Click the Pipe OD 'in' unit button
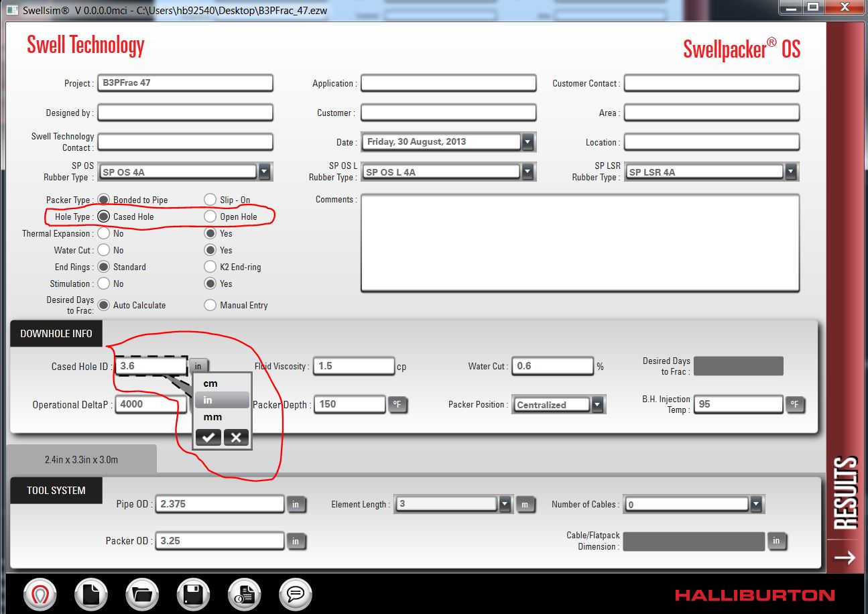868x614 pixels. point(296,504)
